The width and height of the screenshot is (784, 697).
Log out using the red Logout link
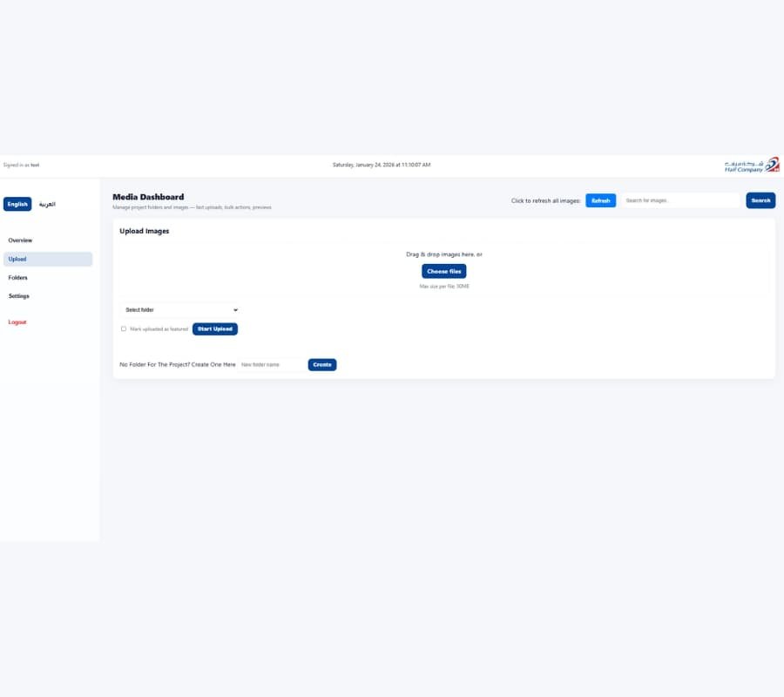point(17,322)
